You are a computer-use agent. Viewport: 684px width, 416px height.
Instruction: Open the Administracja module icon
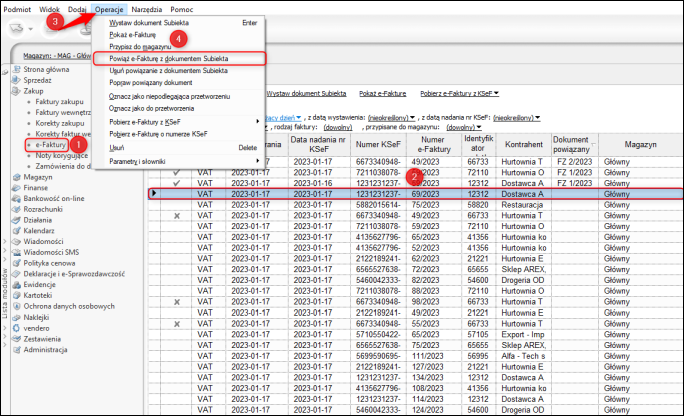point(16,350)
